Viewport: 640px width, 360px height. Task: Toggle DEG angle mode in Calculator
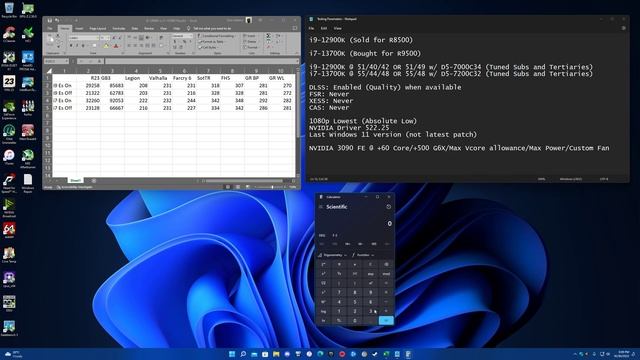pyautogui.click(x=322, y=236)
